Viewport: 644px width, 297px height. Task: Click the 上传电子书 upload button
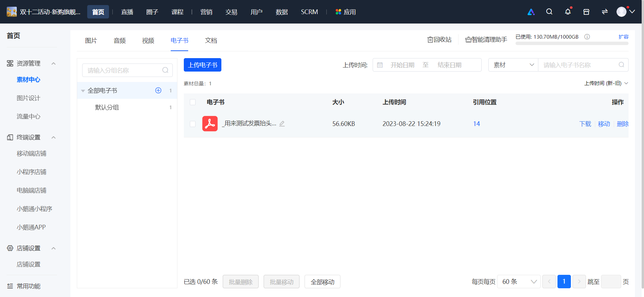pyautogui.click(x=203, y=65)
